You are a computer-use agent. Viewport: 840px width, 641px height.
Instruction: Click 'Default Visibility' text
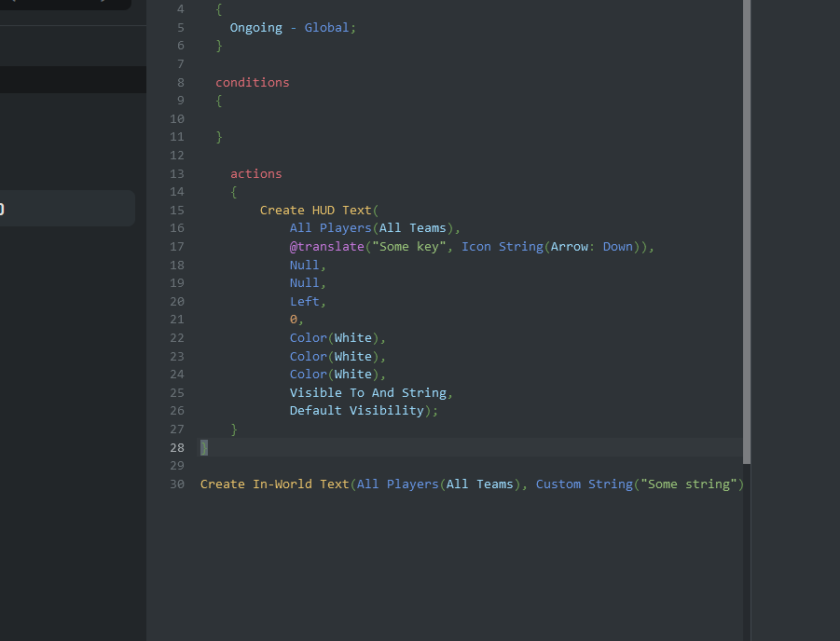(x=357, y=411)
